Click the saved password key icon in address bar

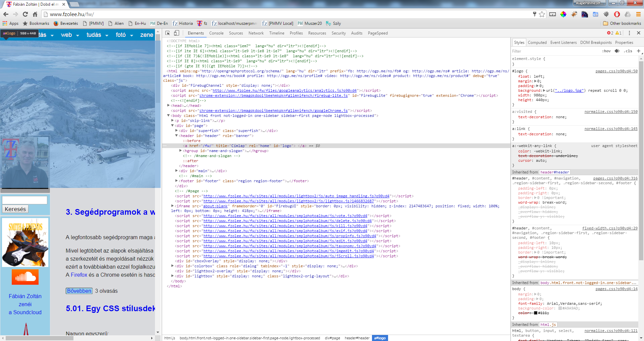[535, 14]
